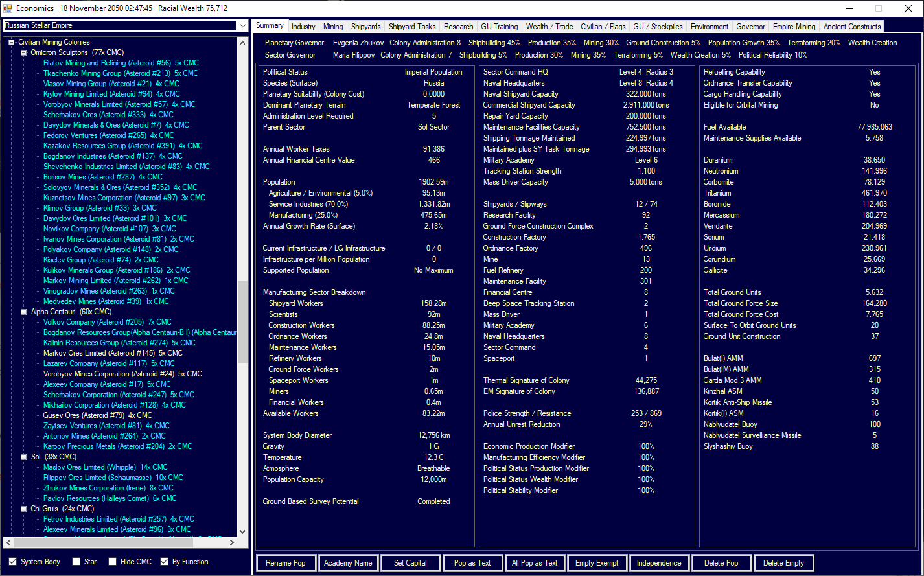Click the Duranium stockpile value 38,650

(874, 160)
